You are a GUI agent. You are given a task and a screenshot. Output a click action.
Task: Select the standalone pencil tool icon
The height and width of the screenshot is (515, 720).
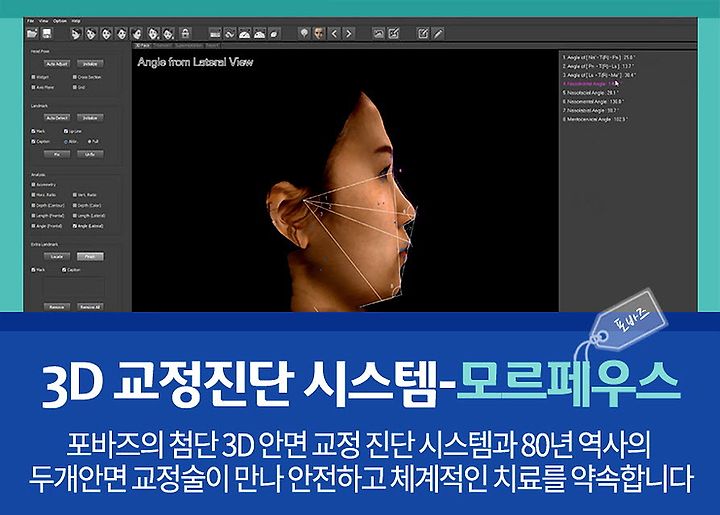pos(438,34)
